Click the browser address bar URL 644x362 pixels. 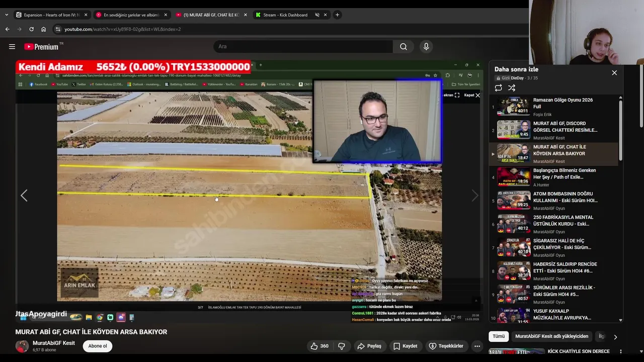coord(122,29)
